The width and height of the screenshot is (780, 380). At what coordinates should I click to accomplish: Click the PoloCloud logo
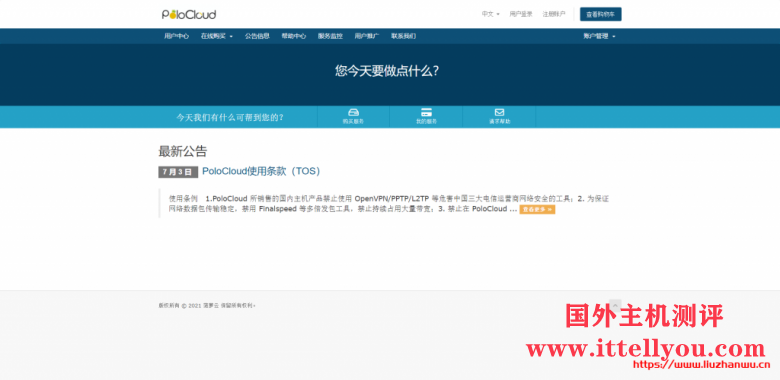[189, 14]
